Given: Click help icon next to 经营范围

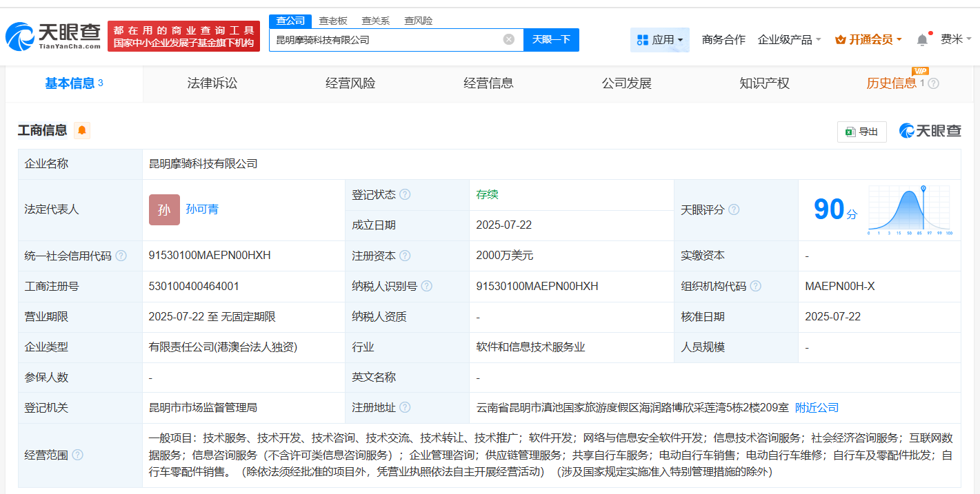Looking at the screenshot, I should click(x=78, y=455).
